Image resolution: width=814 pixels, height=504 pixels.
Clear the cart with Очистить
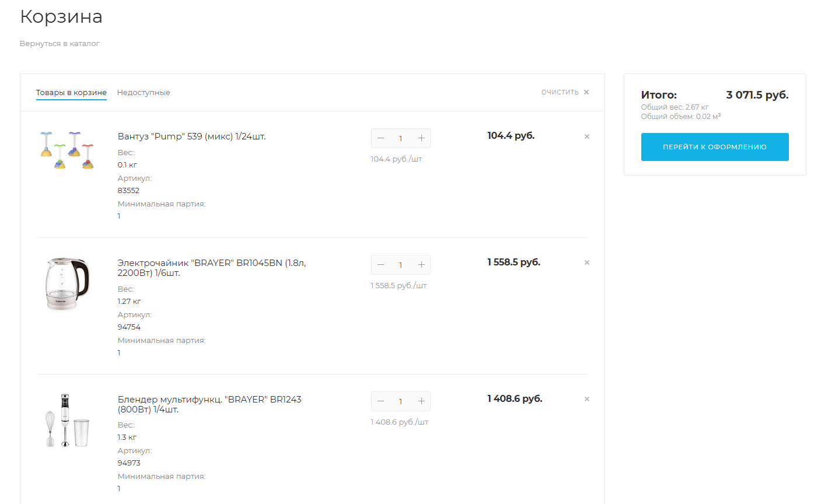(565, 92)
